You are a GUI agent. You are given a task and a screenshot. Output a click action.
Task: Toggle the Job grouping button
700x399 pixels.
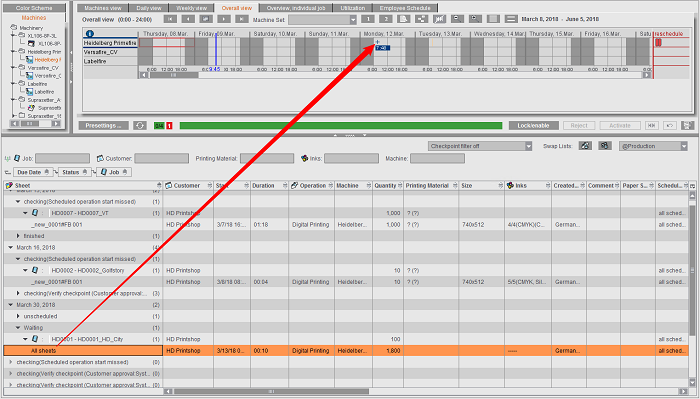coord(114,172)
